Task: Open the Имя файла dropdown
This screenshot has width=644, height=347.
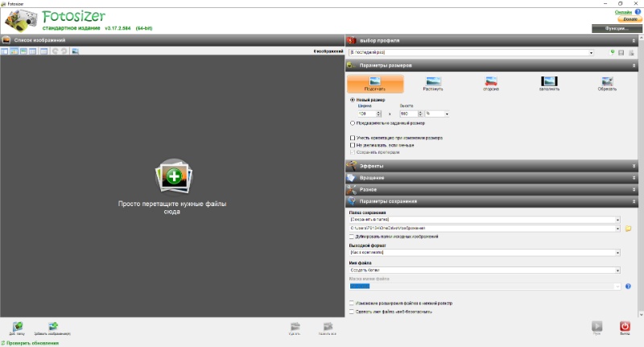Action: point(617,271)
